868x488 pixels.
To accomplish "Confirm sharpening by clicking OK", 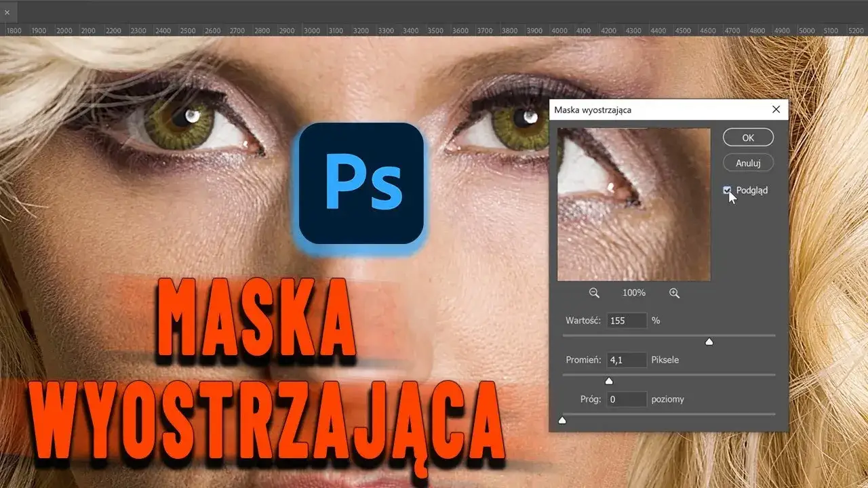I will click(747, 137).
